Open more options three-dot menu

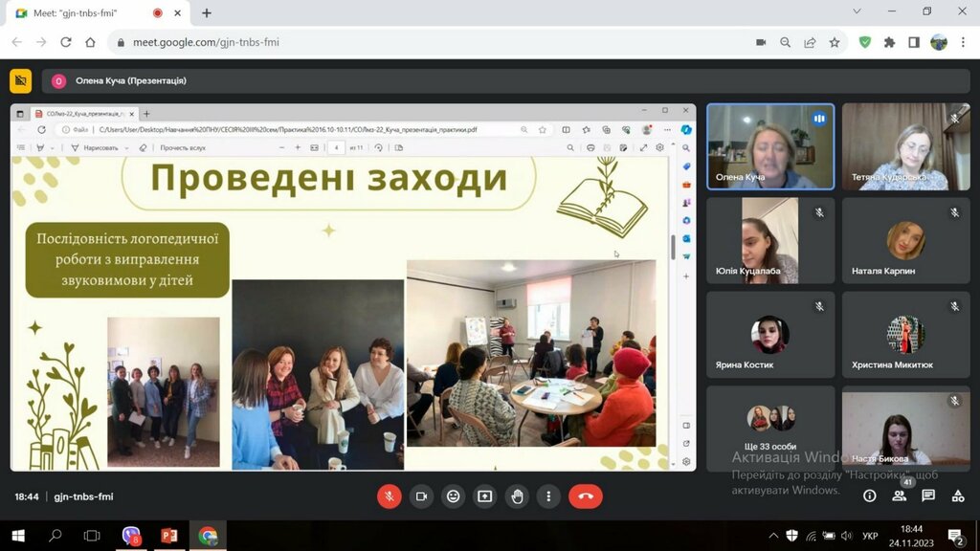tap(548, 496)
